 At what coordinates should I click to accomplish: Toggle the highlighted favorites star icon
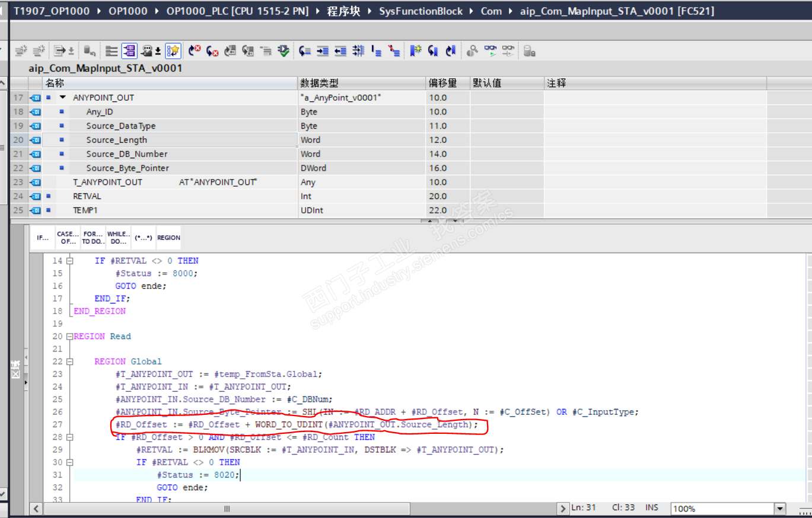[x=173, y=51]
